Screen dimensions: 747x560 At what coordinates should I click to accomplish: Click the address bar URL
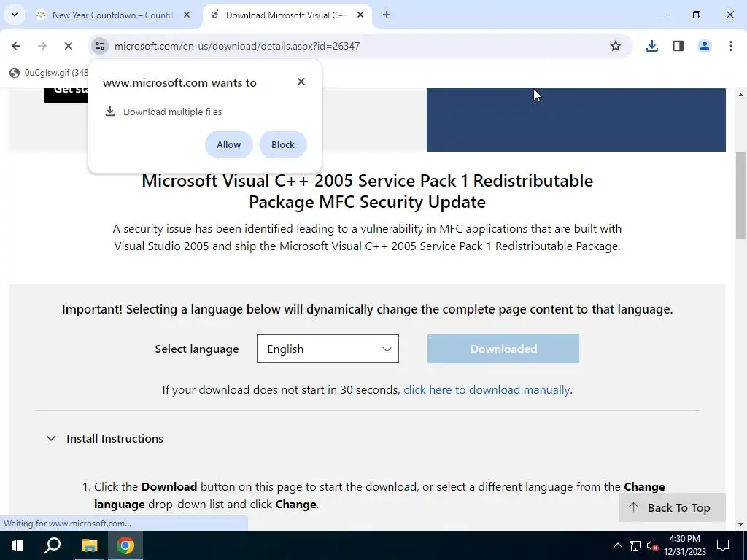coord(237,46)
